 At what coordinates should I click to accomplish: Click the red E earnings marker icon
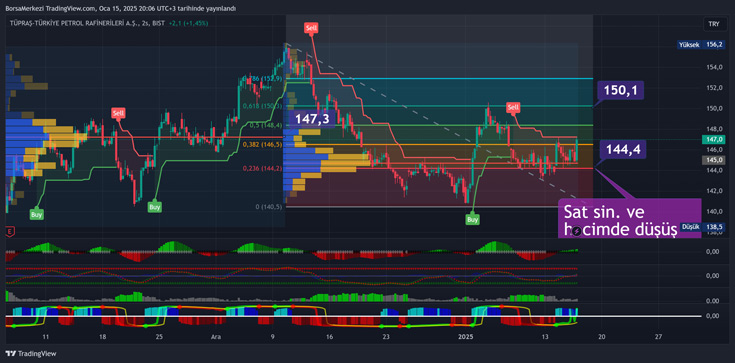9,231
